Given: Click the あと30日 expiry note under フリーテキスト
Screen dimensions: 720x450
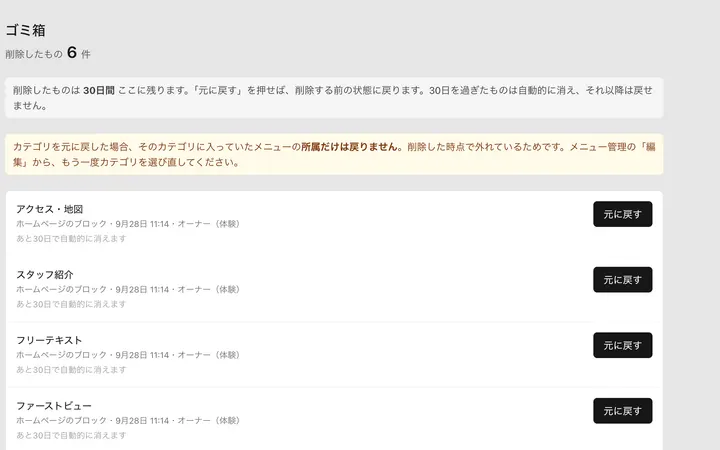Looking at the screenshot, I should (71, 370).
